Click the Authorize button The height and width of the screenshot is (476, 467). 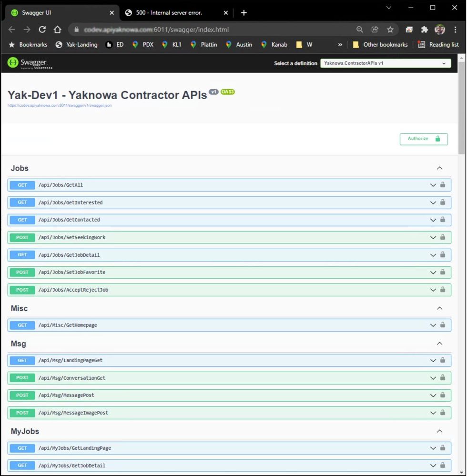pyautogui.click(x=423, y=139)
